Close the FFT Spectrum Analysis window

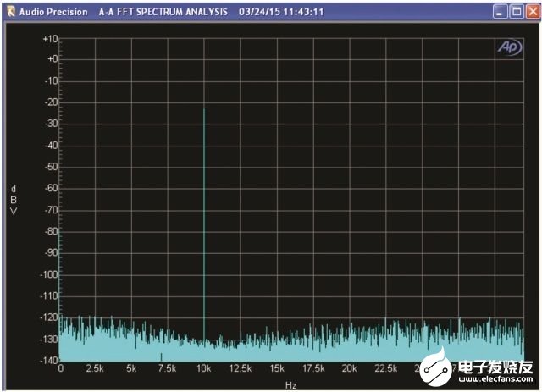click(x=533, y=12)
